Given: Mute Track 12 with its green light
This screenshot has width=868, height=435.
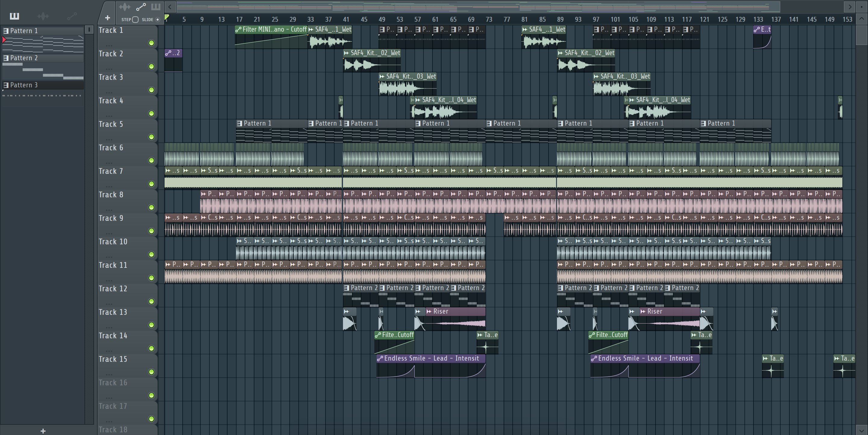Looking at the screenshot, I should tap(151, 301).
